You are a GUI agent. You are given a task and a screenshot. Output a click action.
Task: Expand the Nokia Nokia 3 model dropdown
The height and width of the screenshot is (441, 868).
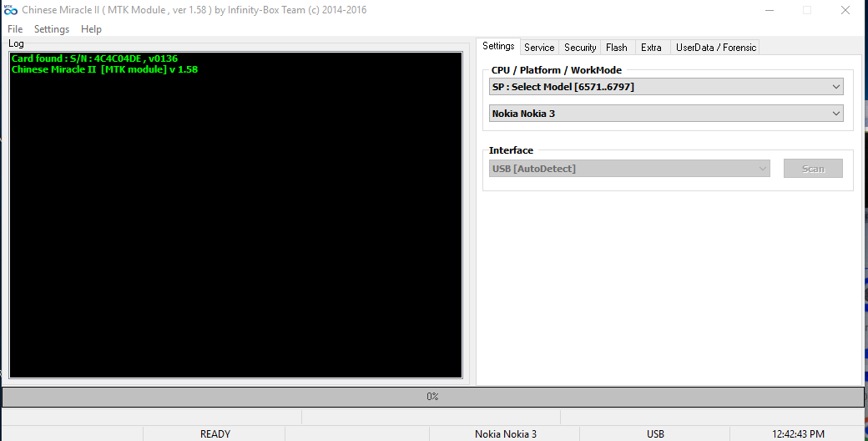tap(666, 113)
